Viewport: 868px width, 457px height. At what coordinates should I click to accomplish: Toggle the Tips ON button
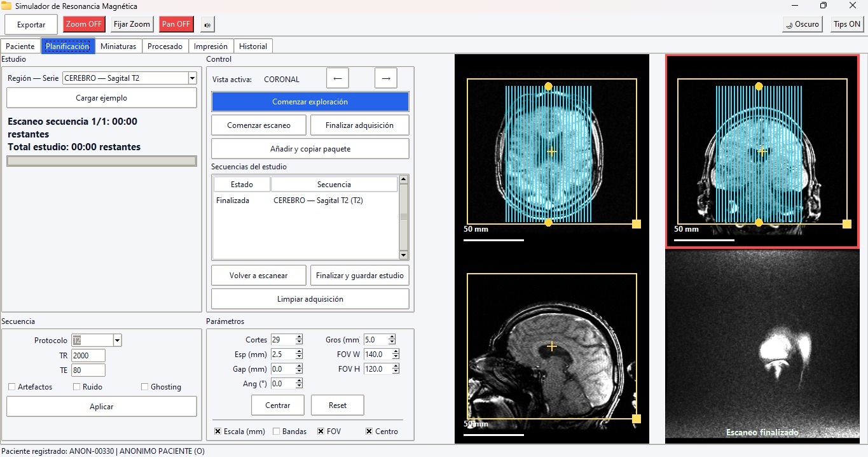click(846, 25)
